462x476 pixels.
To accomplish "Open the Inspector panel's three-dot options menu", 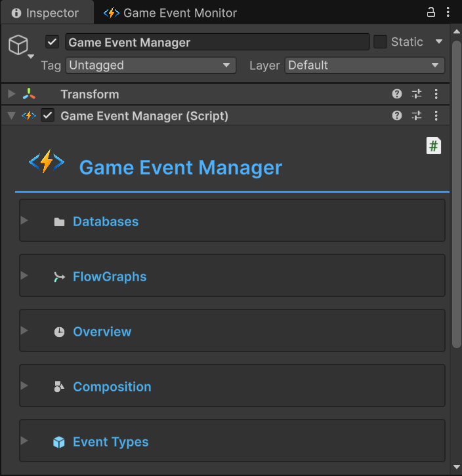I will 448,12.
